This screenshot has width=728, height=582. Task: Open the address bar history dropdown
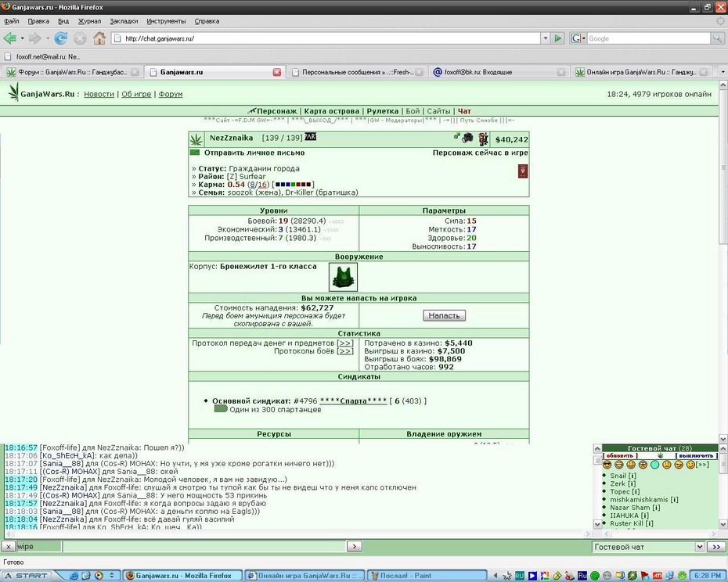(546, 38)
